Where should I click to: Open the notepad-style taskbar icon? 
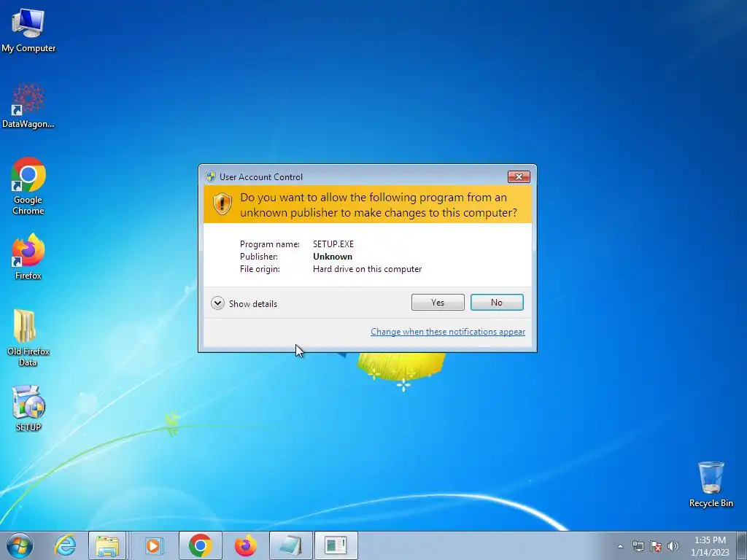click(290, 545)
